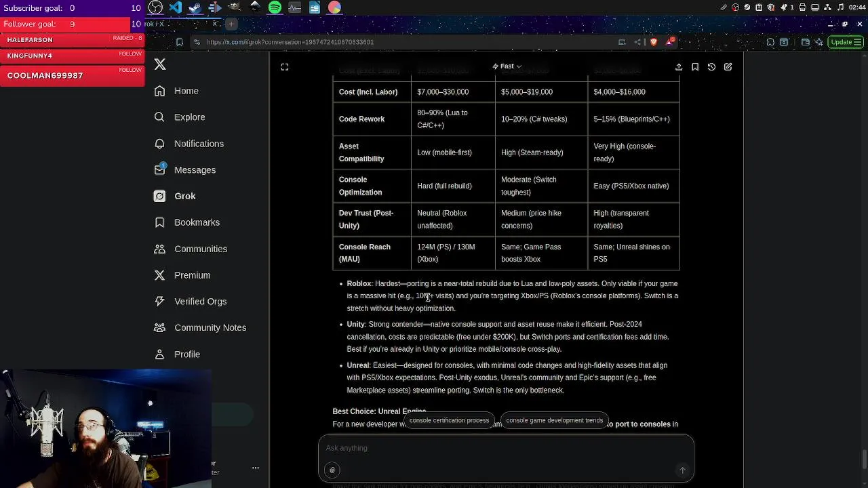
Task: Bookmark this Grok conversation
Action: pyautogui.click(x=695, y=67)
